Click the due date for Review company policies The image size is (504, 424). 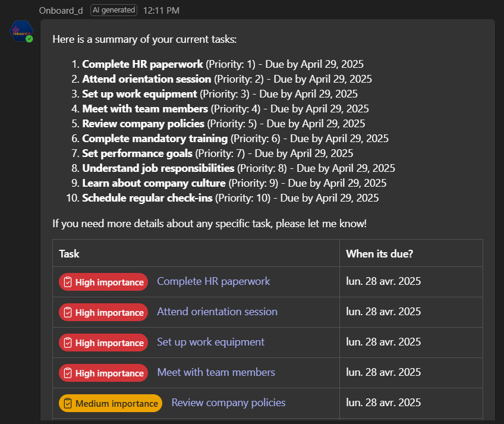(x=383, y=403)
